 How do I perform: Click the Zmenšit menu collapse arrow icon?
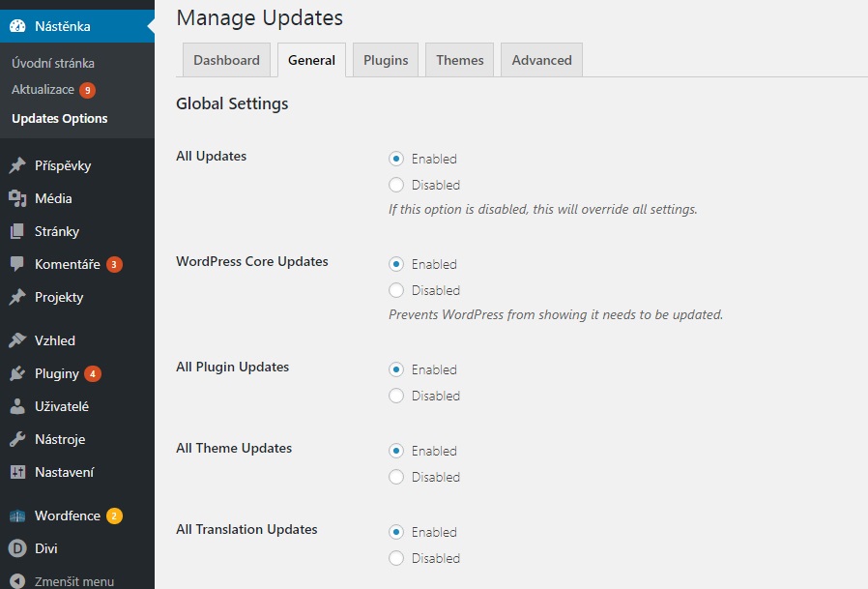[x=17, y=581]
